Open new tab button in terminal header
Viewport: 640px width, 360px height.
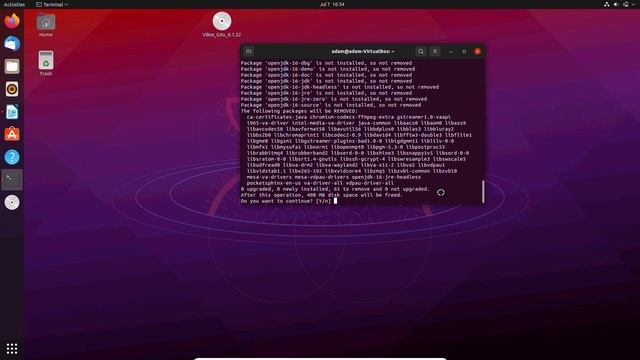[x=249, y=51]
